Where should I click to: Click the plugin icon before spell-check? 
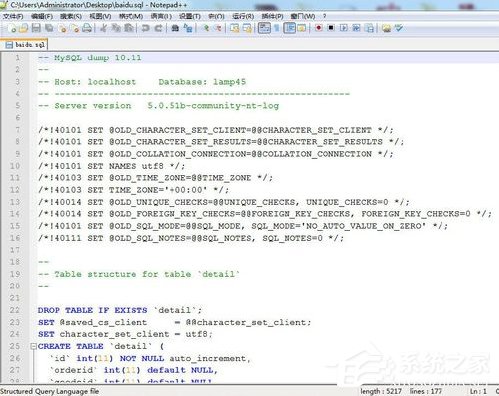[x=386, y=28]
